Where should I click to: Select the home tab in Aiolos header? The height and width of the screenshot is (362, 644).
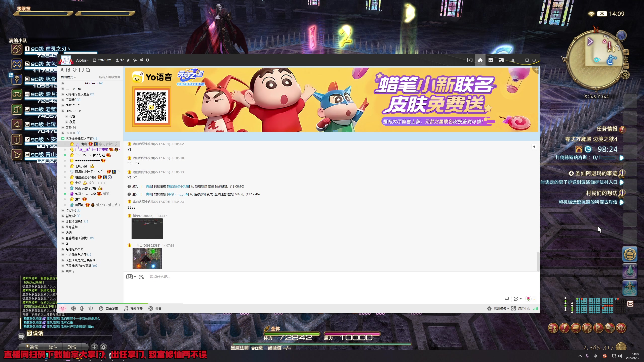point(480,60)
